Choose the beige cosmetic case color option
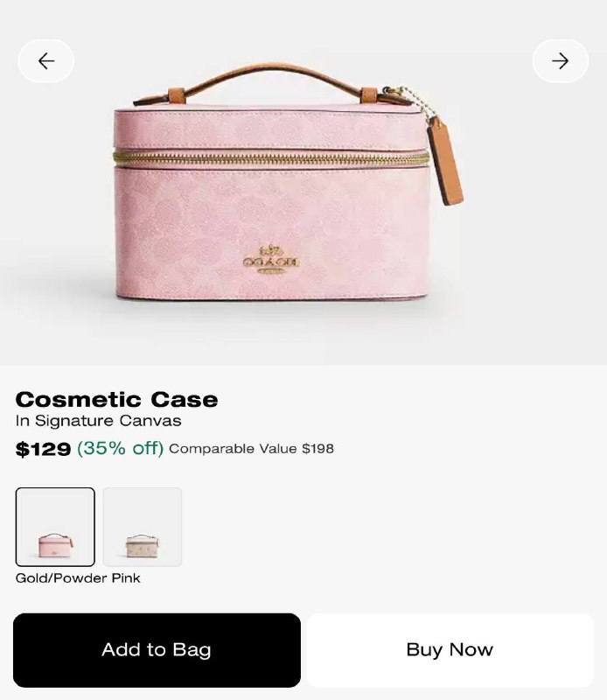This screenshot has height=700, width=607. pos(143,527)
